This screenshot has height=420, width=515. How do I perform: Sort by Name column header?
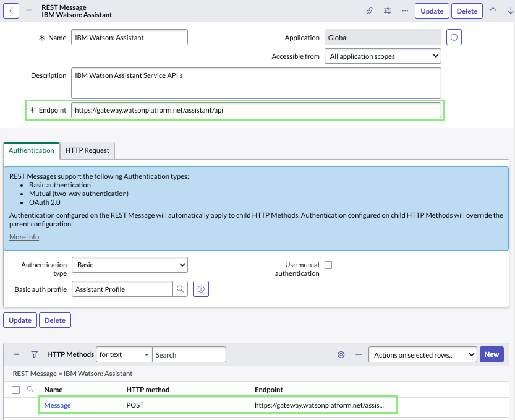[53, 390]
